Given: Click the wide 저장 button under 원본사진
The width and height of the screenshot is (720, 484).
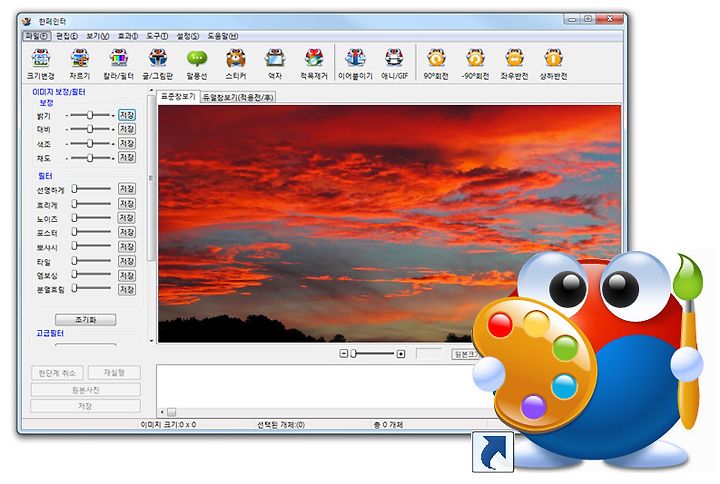Looking at the screenshot, I should click(85, 406).
